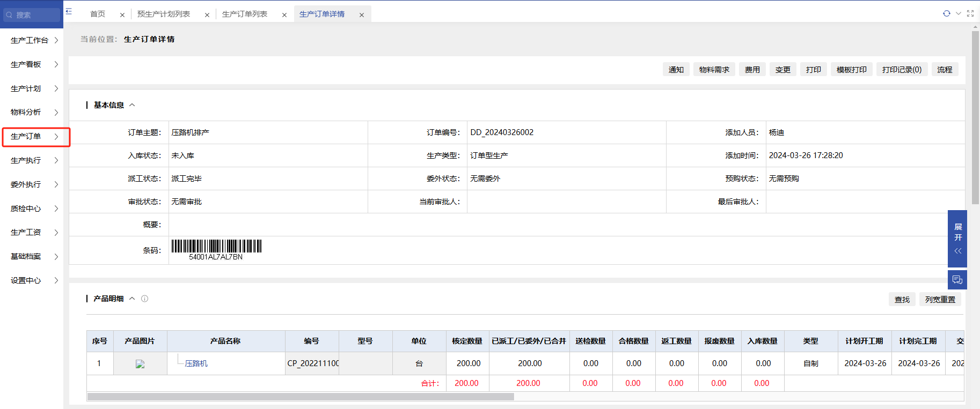980x409 pixels.
Task: Select the 自制 type cell
Action: (x=811, y=363)
